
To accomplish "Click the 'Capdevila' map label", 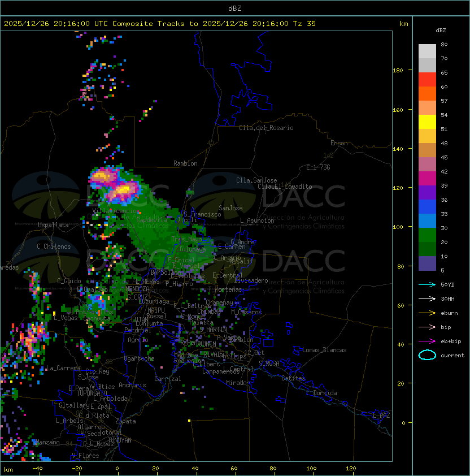I will [x=152, y=220].
